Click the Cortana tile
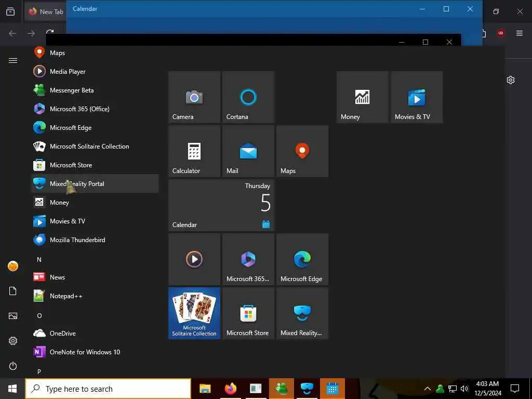This screenshot has height=399, width=532. (248, 97)
